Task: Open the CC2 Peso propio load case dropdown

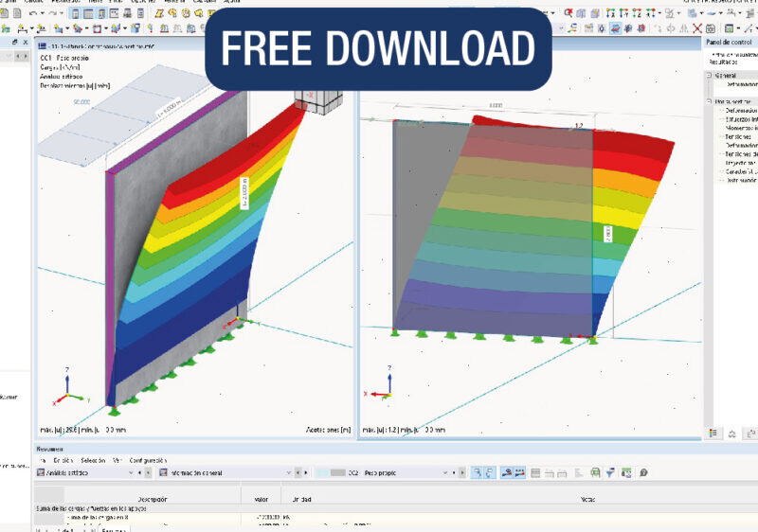Action: click(x=444, y=473)
